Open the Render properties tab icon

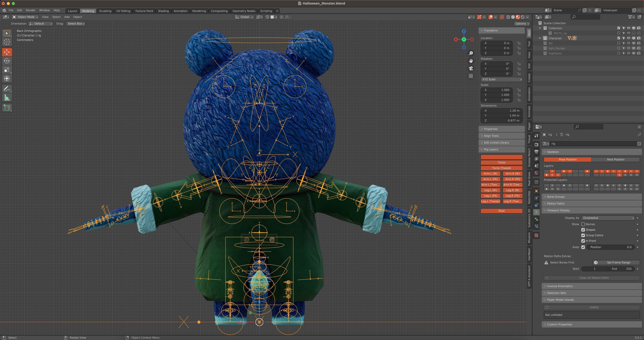click(x=537, y=145)
